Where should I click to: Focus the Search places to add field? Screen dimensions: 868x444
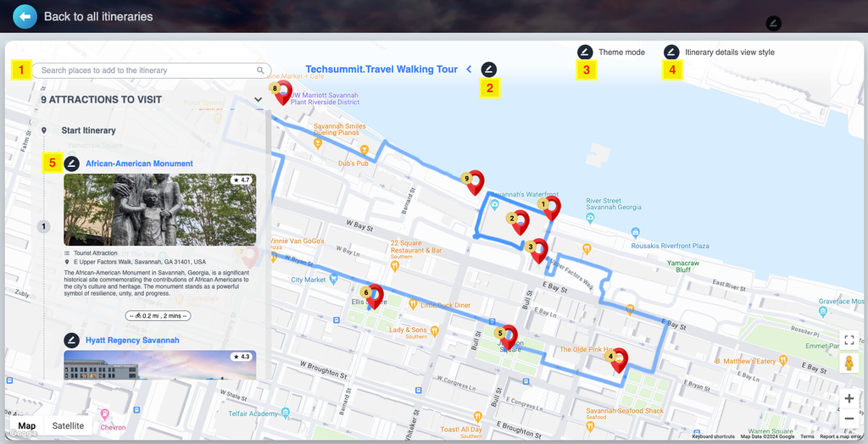(151, 70)
